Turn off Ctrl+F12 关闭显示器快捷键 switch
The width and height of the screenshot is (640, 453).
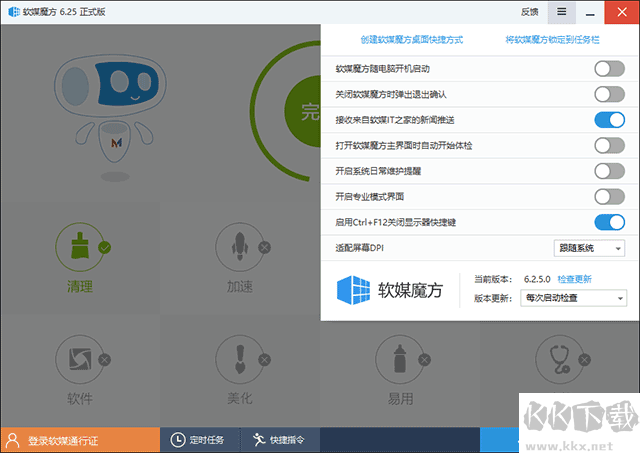click(609, 222)
